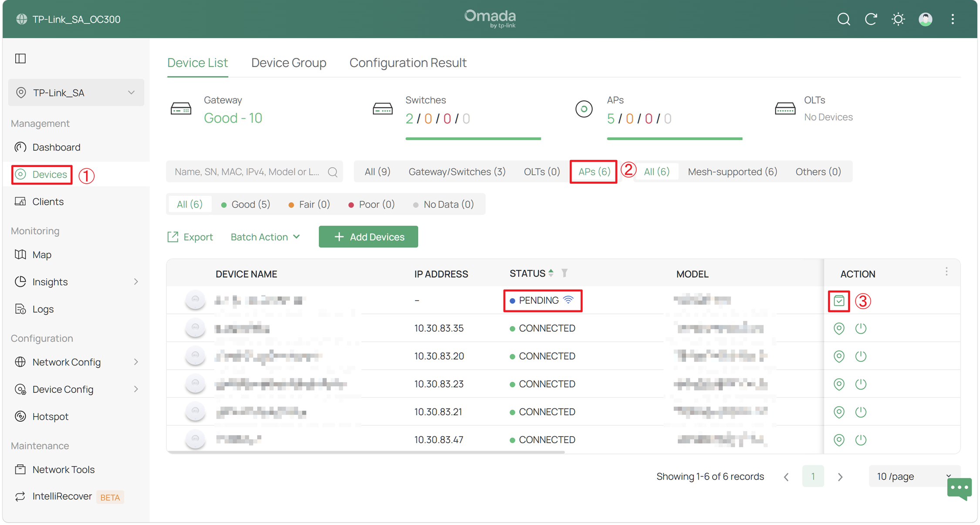
Task: Reboot the device at 10.30.83.23
Action: tap(861, 384)
